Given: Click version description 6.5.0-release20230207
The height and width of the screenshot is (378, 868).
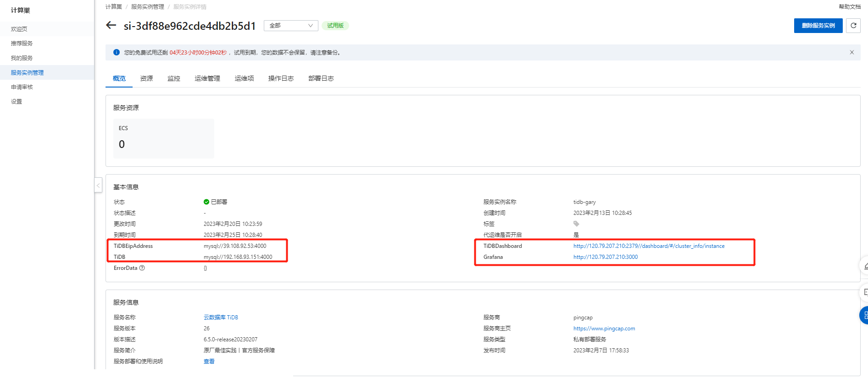Looking at the screenshot, I should (231, 340).
